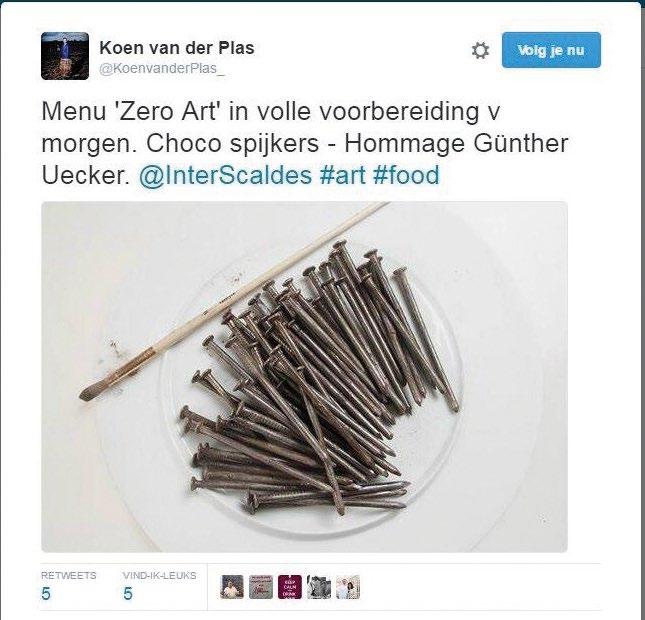Open the gear settings icon

coord(480,51)
